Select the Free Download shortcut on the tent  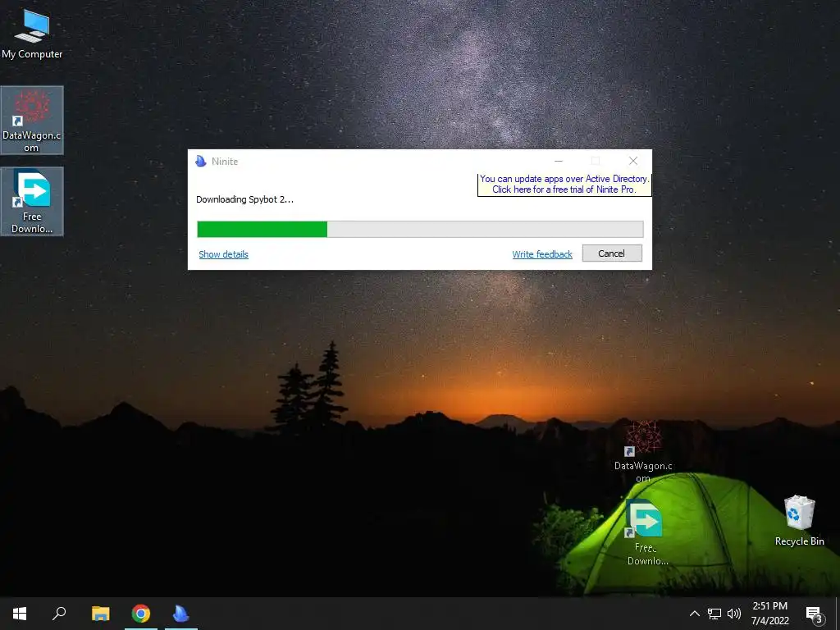click(647, 532)
